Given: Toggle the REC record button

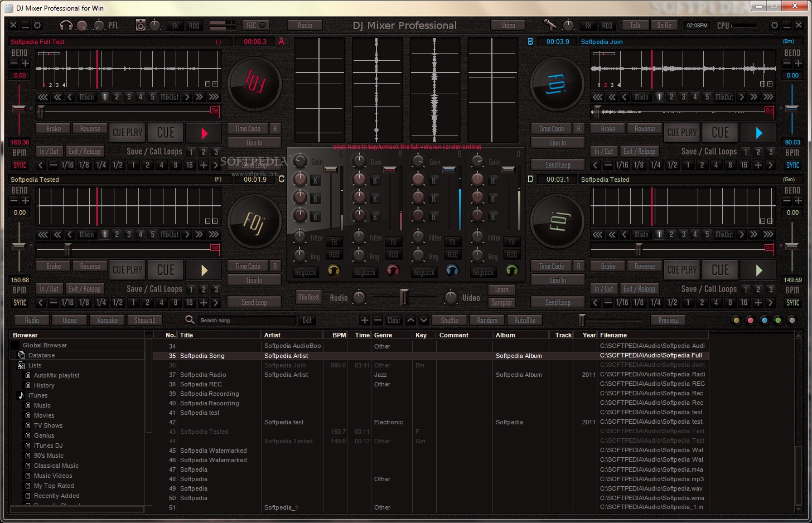Looking at the screenshot, I should 256,25.
